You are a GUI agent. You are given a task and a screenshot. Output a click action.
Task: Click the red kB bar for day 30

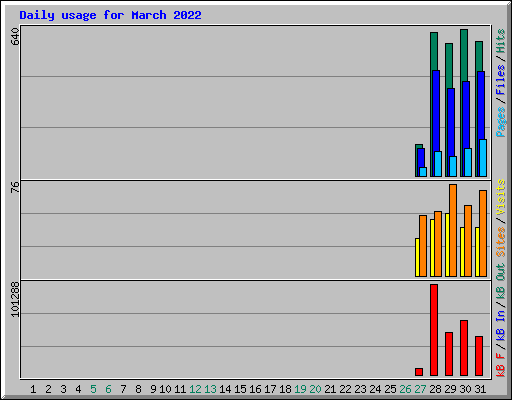[x=464, y=348]
